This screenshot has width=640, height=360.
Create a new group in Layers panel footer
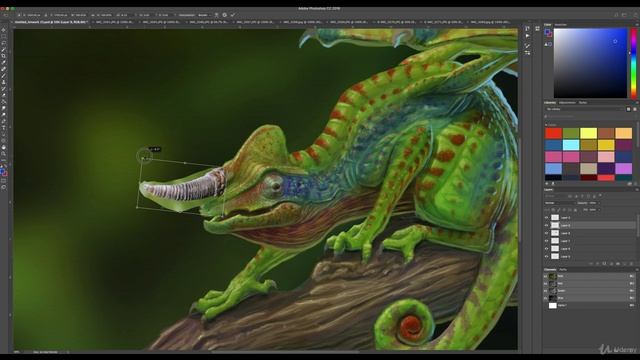coord(618,264)
